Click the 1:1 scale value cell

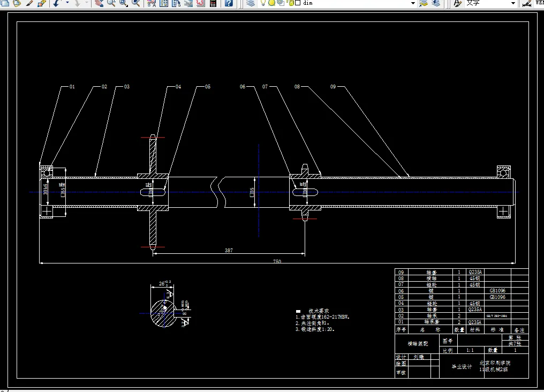pos(470,350)
